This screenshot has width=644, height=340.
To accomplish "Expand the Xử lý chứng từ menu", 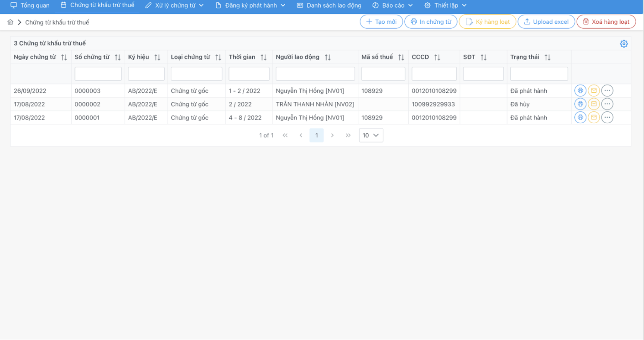I will point(174,5).
